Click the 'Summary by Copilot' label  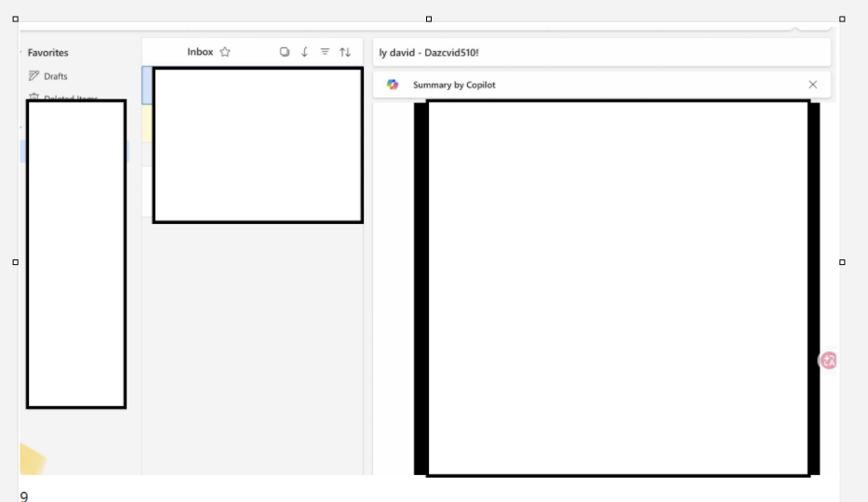454,85
